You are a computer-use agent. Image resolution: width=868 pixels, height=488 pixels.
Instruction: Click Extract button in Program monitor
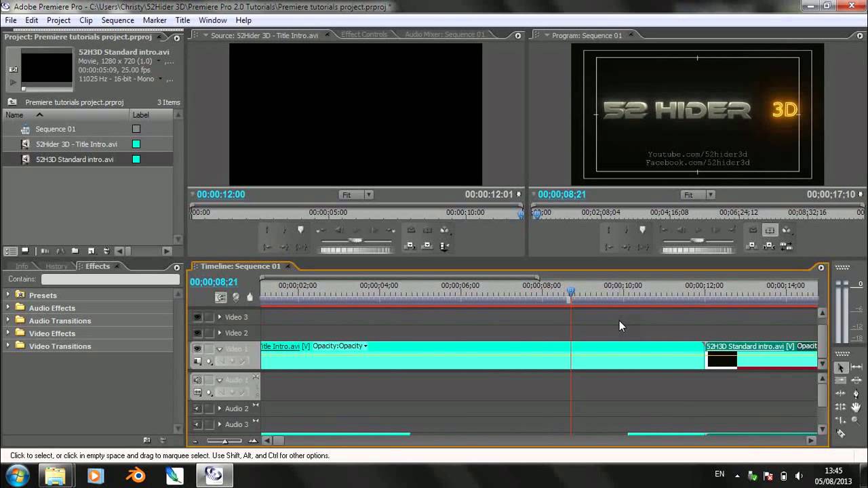click(770, 245)
